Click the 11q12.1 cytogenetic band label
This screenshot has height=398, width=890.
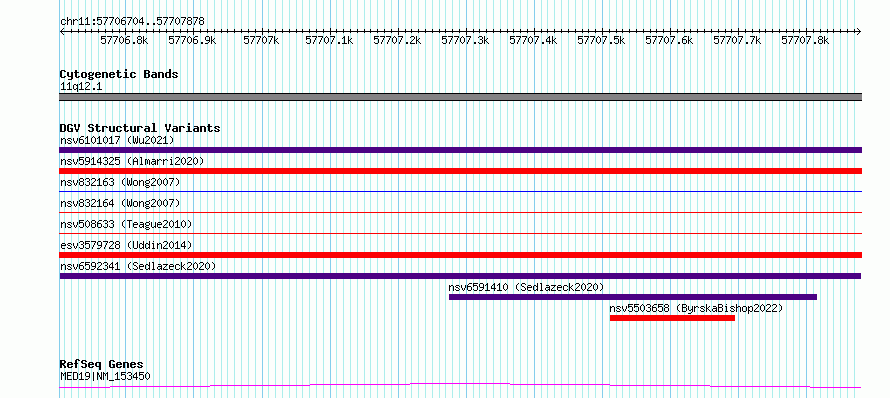coord(81,87)
